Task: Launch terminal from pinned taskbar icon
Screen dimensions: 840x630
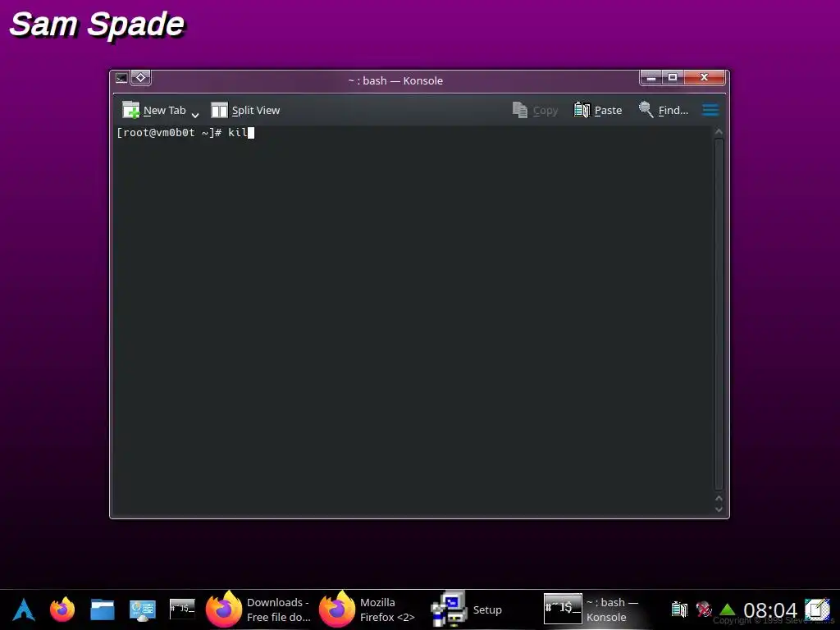Action: (x=182, y=609)
